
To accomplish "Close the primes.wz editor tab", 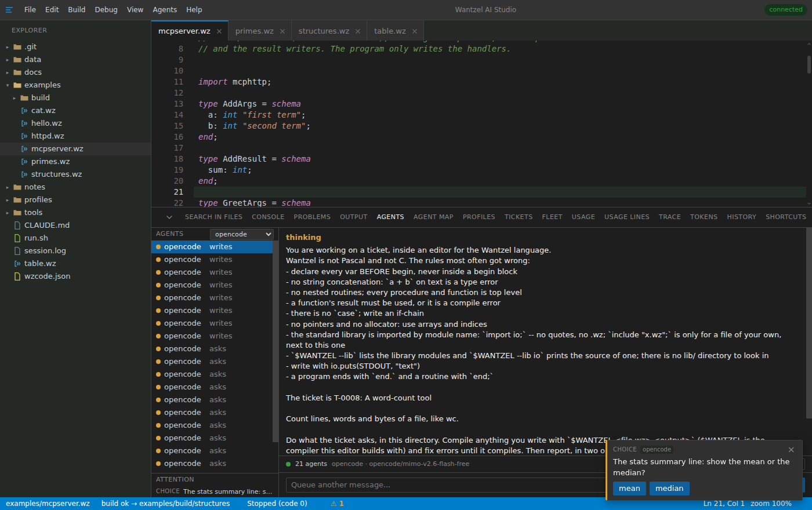I will [x=282, y=31].
